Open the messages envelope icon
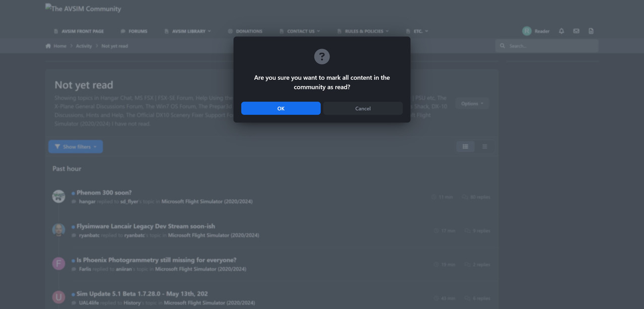The image size is (644, 309). (x=576, y=31)
